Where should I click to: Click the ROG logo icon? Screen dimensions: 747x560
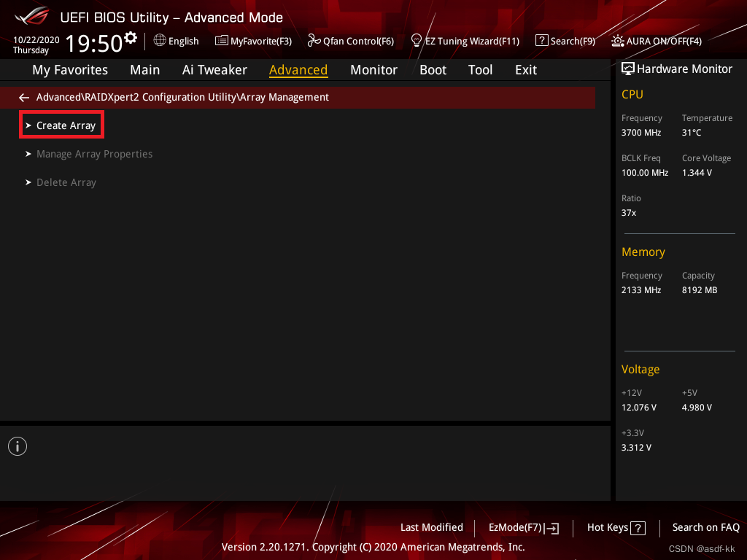[x=32, y=16]
